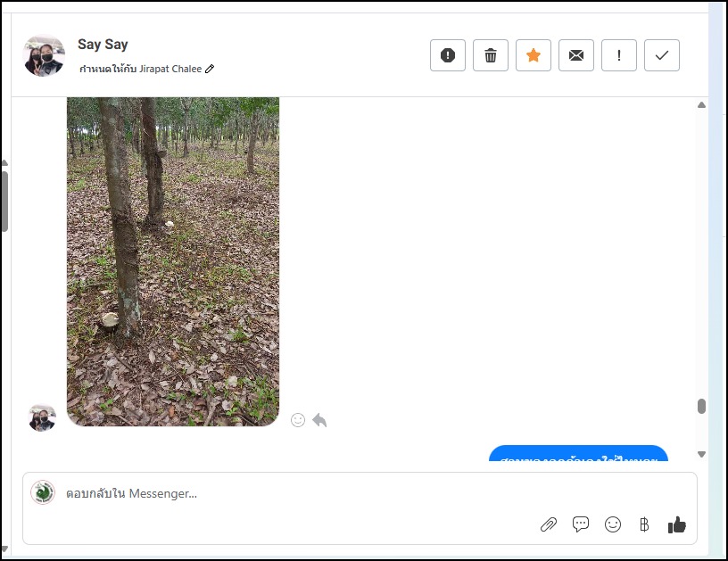Open the baht payment request icon
This screenshot has width=728, height=561.
(644, 524)
